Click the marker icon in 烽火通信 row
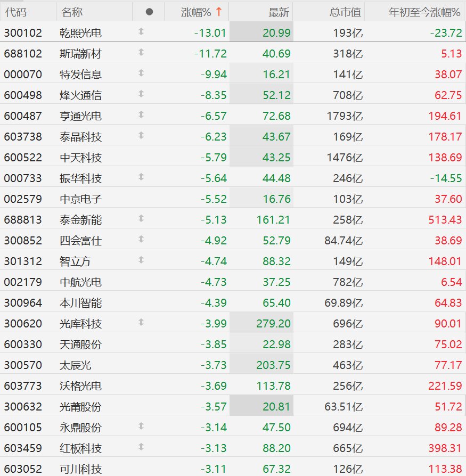 coord(141,94)
